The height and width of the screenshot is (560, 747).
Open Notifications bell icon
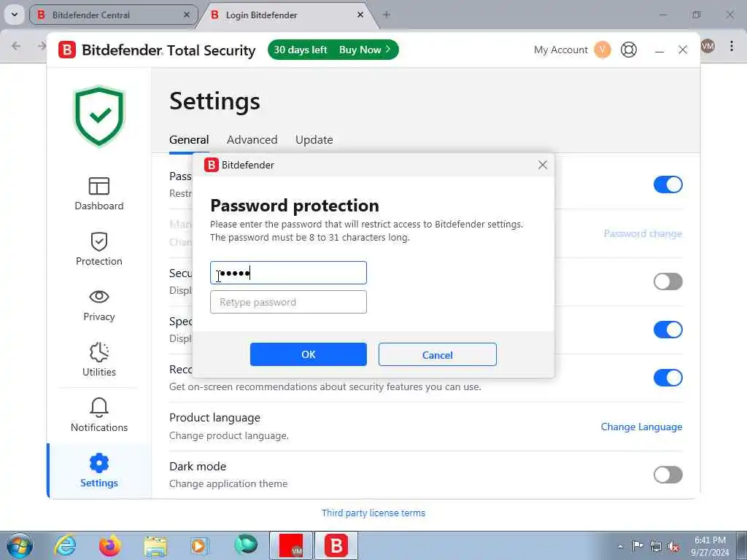tap(99, 408)
